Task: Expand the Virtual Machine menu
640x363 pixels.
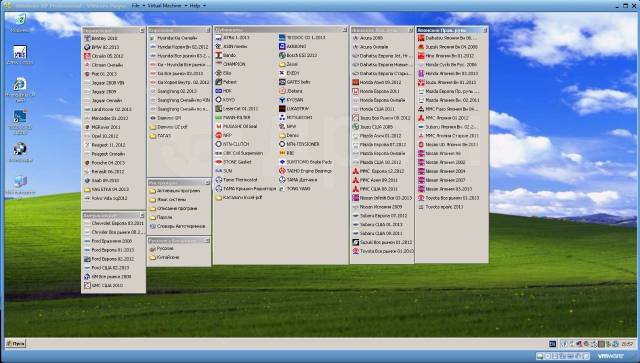Action: coord(167,6)
